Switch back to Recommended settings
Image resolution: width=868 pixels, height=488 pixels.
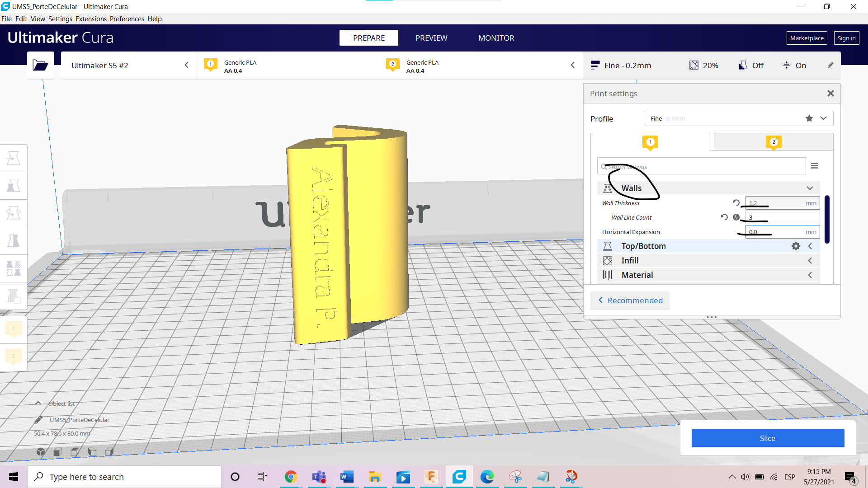pyautogui.click(x=630, y=300)
